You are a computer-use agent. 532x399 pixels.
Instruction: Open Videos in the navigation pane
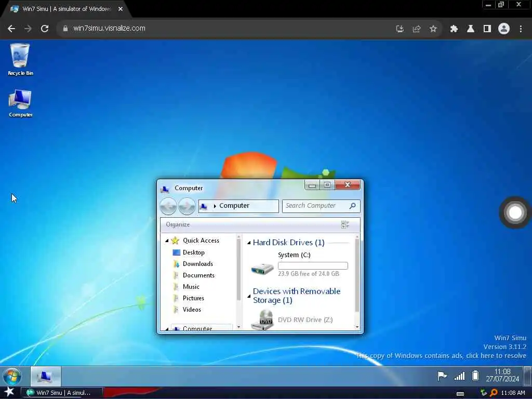192,310
